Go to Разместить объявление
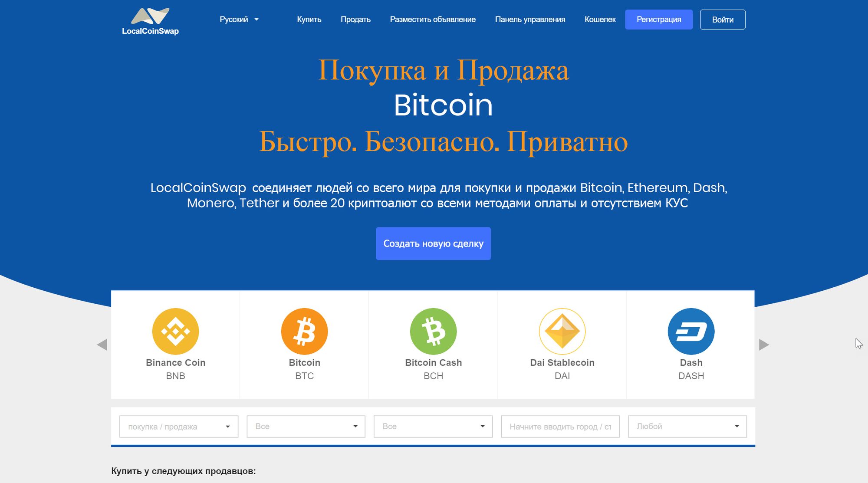868x483 pixels. coord(433,20)
